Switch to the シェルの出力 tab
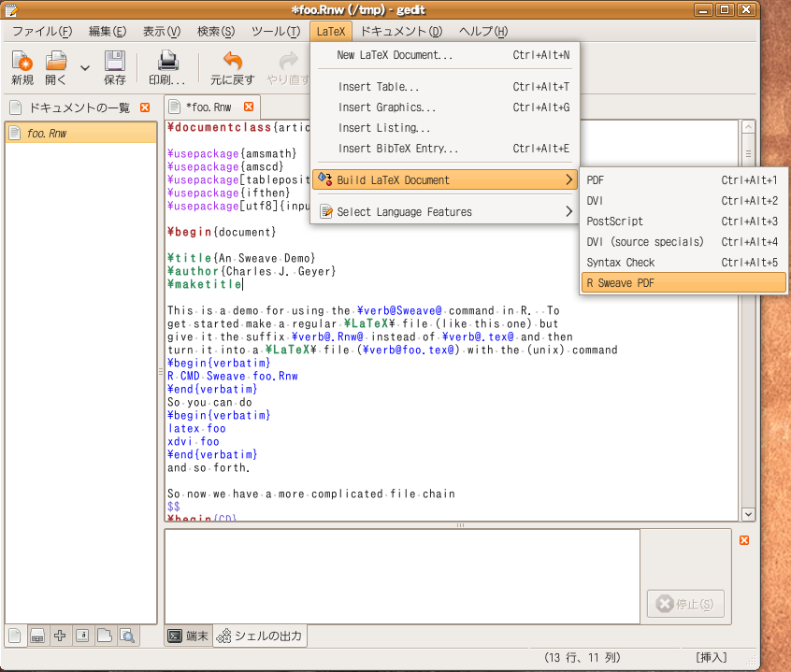The image size is (791, 672). 259,636
